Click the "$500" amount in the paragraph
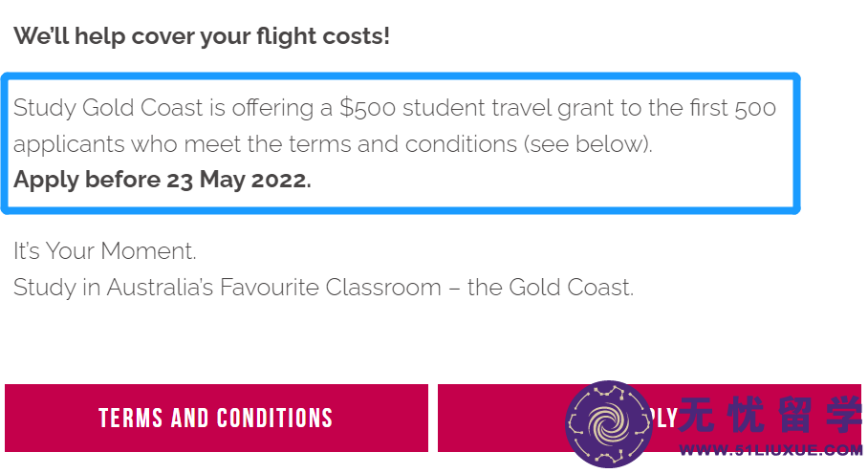 368,108
